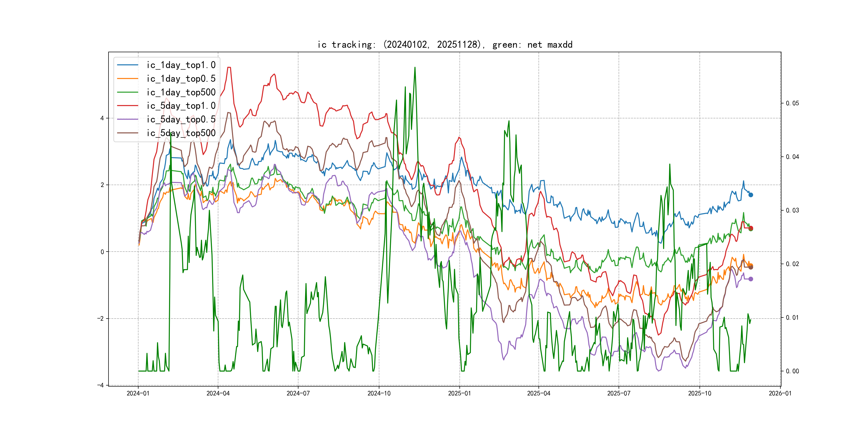Click the chart title 'ic tracking'
This screenshot has width=868, height=434.
445,44
